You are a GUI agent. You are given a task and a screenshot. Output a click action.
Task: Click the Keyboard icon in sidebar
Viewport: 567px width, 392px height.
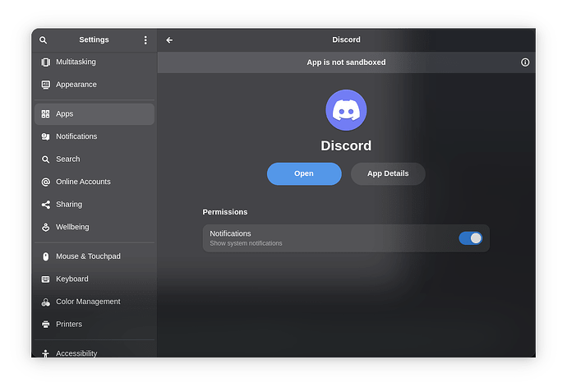45,279
